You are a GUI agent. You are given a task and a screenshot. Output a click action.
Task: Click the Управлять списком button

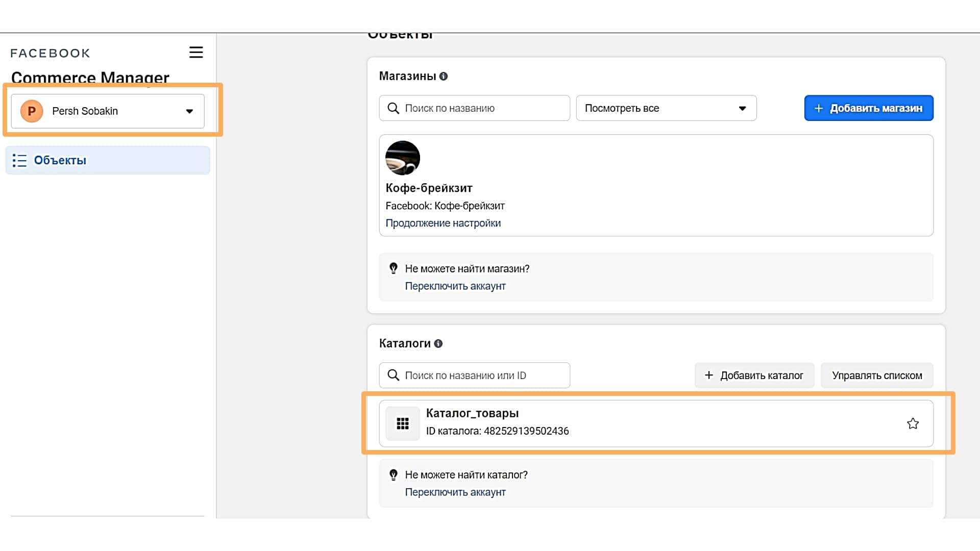pos(877,375)
